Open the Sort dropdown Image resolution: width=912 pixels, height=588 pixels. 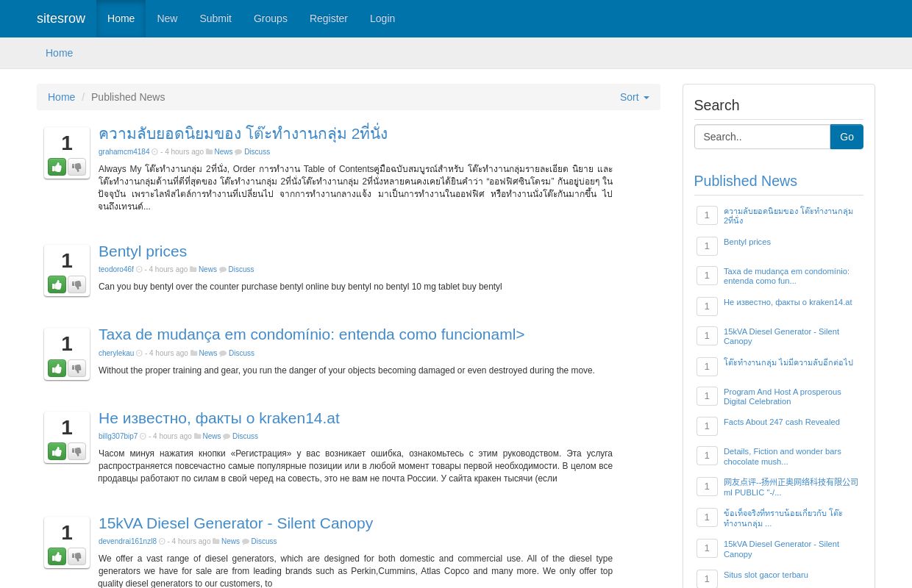tap(634, 97)
